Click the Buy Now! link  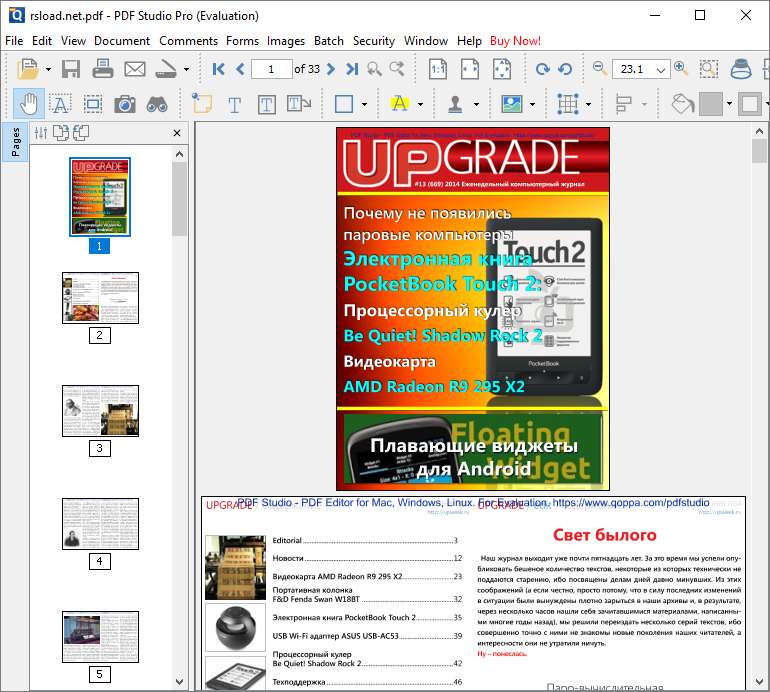point(515,41)
